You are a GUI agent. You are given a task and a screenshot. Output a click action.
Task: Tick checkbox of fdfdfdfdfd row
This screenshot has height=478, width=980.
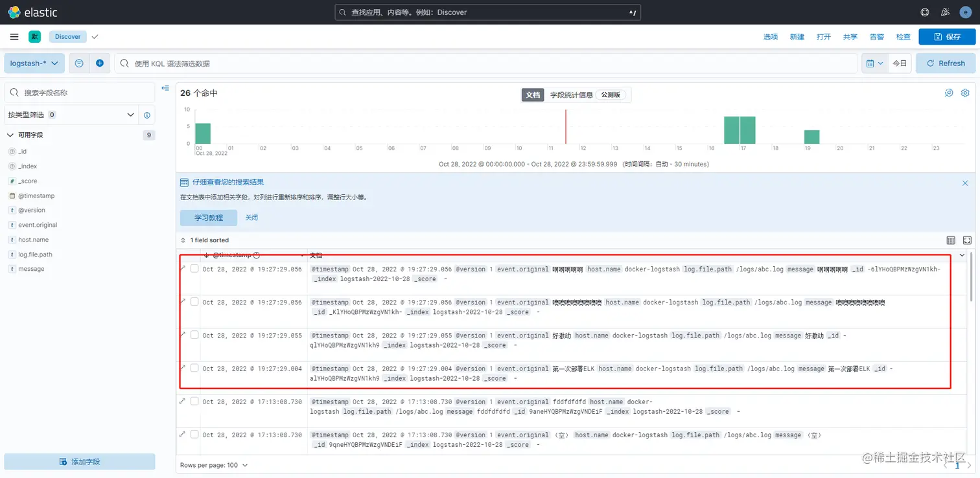click(x=194, y=402)
